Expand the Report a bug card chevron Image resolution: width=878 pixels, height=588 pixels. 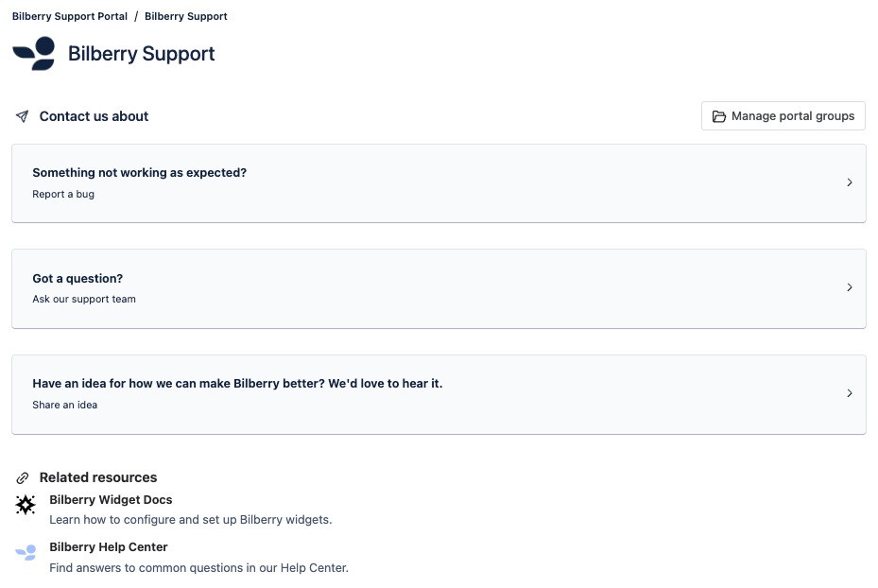849,182
